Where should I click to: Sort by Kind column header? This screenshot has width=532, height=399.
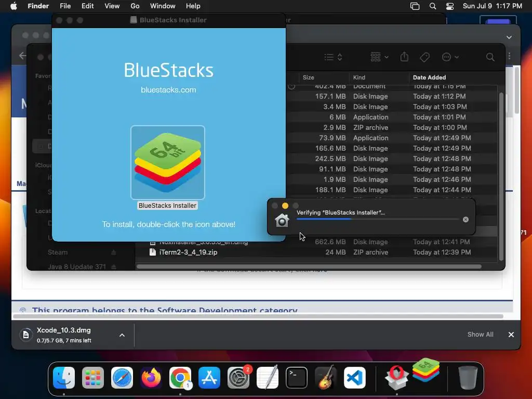tap(359, 77)
